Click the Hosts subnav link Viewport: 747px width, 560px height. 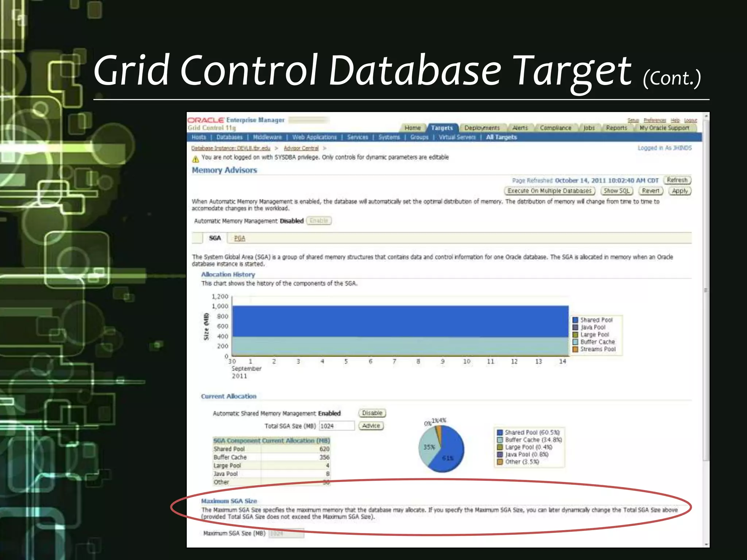199,137
